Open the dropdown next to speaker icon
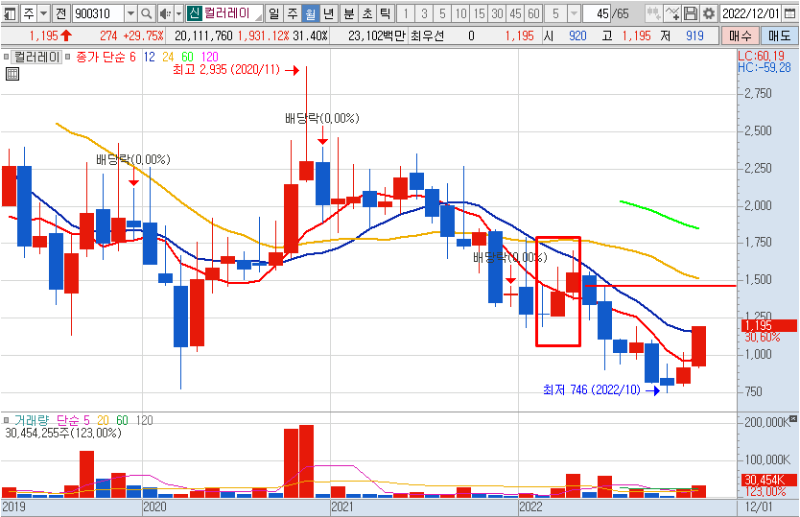 [x=179, y=13]
